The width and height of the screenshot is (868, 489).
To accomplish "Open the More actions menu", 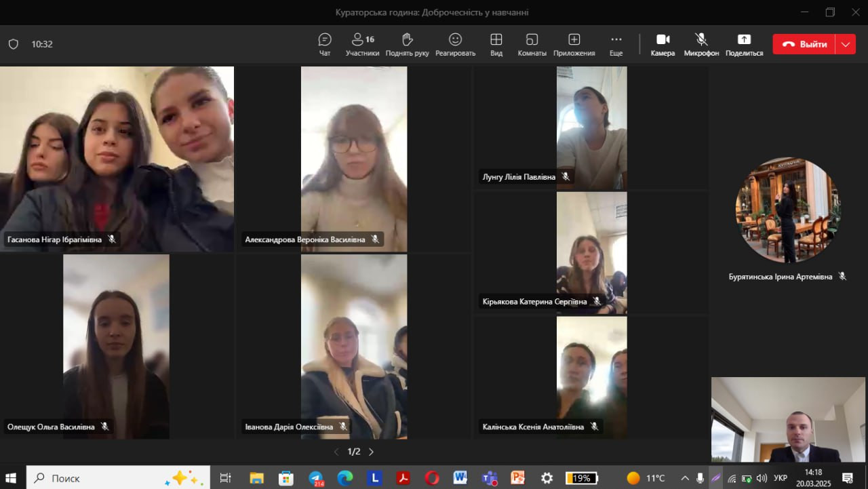I will pos(616,44).
